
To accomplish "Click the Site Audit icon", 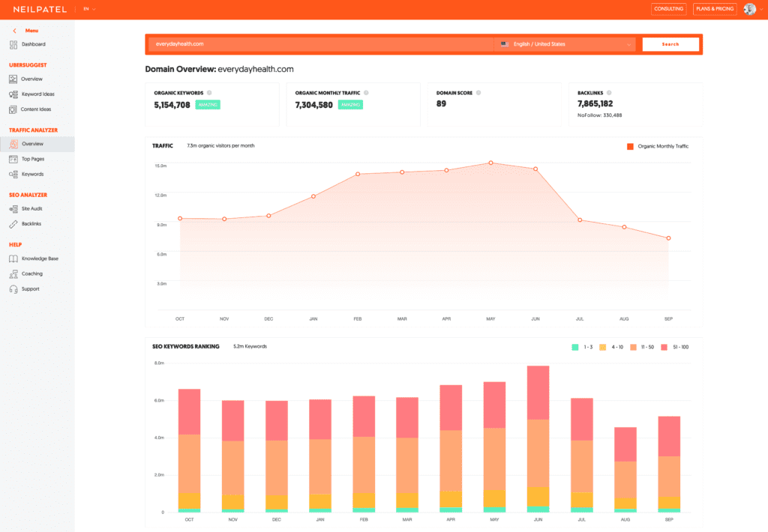I will pos(13,209).
